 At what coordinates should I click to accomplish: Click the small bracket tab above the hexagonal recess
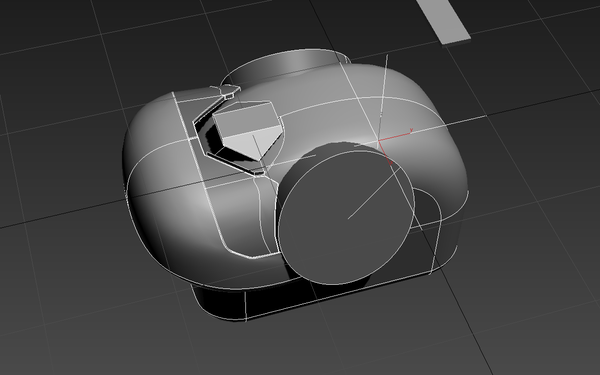[228, 91]
